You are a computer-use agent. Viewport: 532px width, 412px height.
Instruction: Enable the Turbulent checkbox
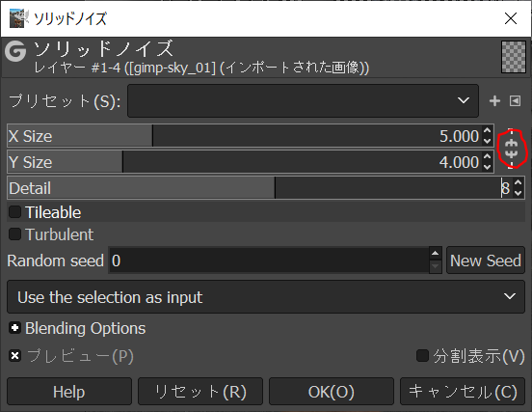[x=14, y=234]
